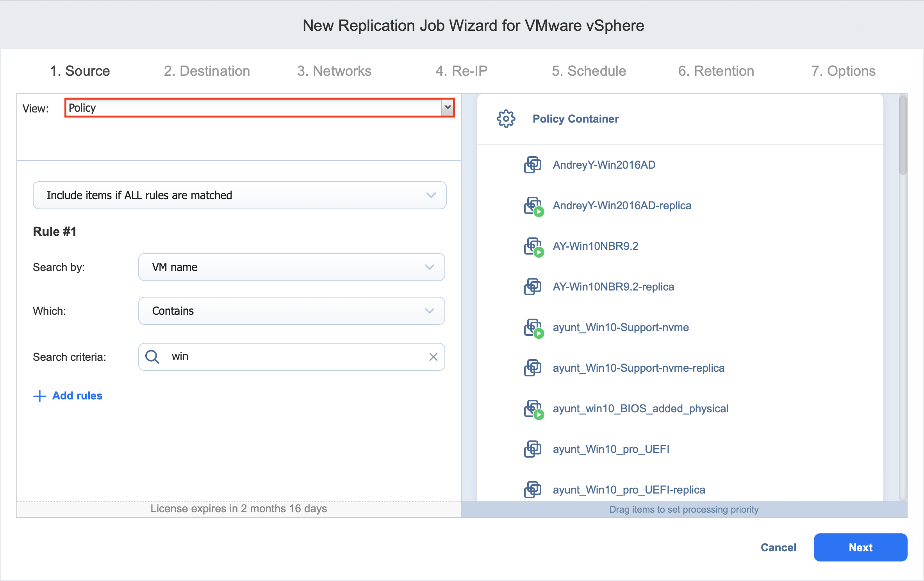Select AY-Win10NBR9.2 in the list
This screenshot has height=581, width=924.
596,246
